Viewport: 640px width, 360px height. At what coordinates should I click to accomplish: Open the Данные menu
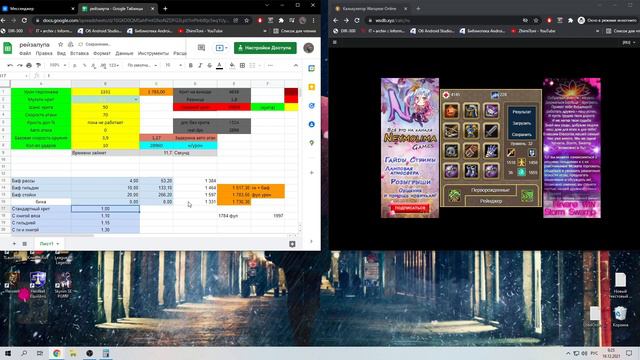(124, 53)
